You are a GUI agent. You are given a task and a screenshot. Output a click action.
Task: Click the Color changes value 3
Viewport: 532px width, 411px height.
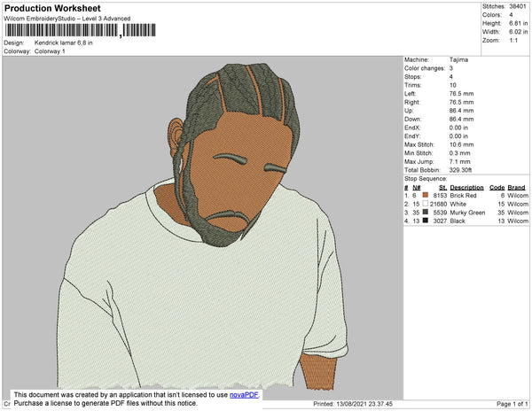[451, 68]
